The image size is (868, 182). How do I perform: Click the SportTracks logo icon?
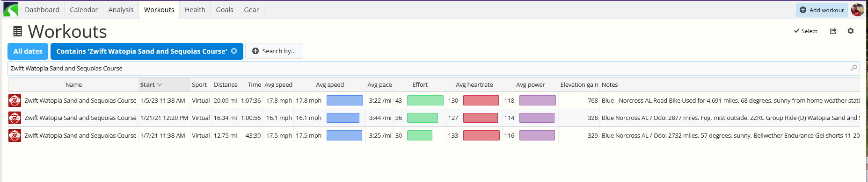point(10,9)
